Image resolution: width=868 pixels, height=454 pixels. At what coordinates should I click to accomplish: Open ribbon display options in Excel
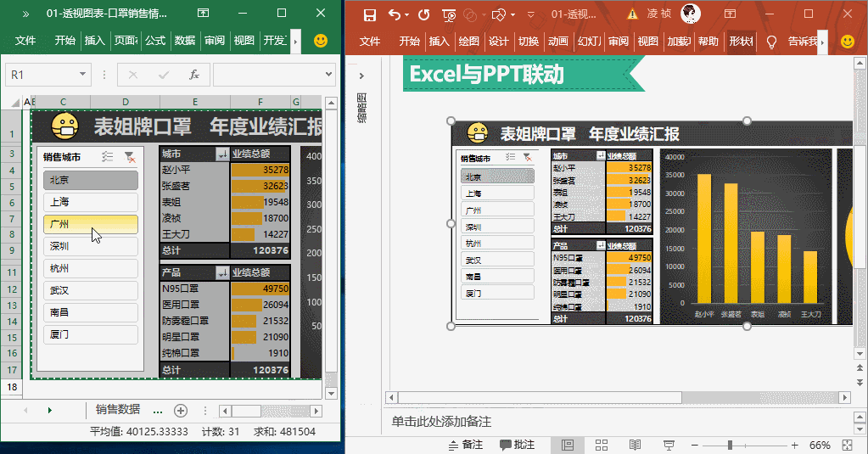coord(203,13)
